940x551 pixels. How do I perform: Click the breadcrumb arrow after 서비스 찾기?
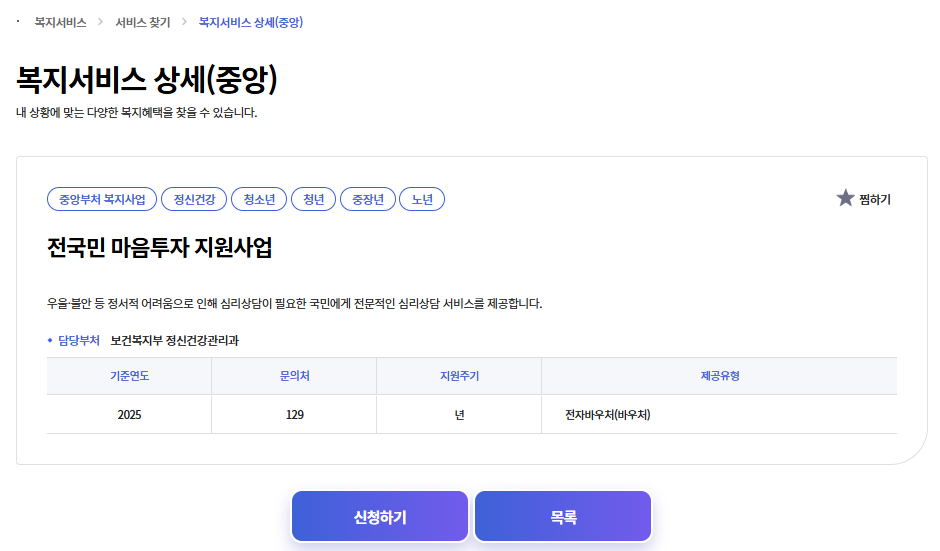tap(185, 22)
